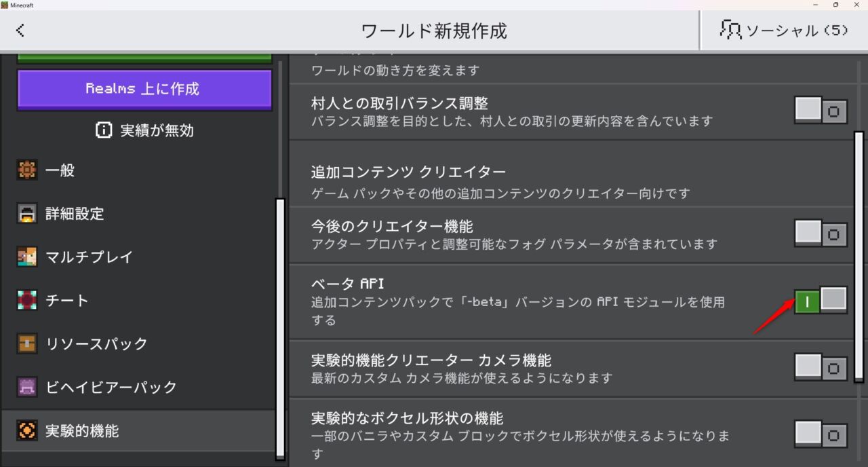Click the settings panel scrollbar thumb

click(x=859, y=257)
